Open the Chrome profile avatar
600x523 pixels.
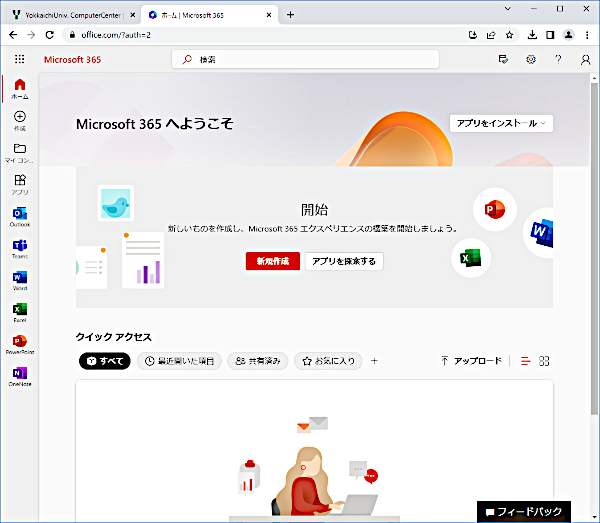coord(569,35)
